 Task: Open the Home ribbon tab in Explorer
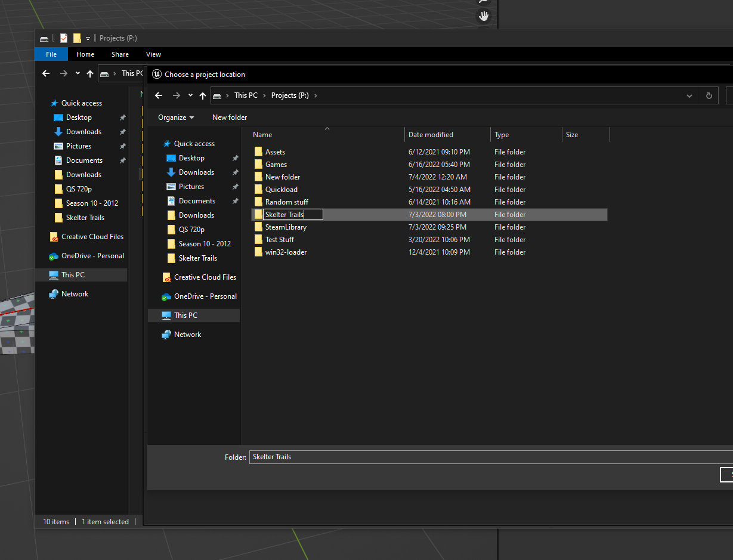pyautogui.click(x=85, y=54)
